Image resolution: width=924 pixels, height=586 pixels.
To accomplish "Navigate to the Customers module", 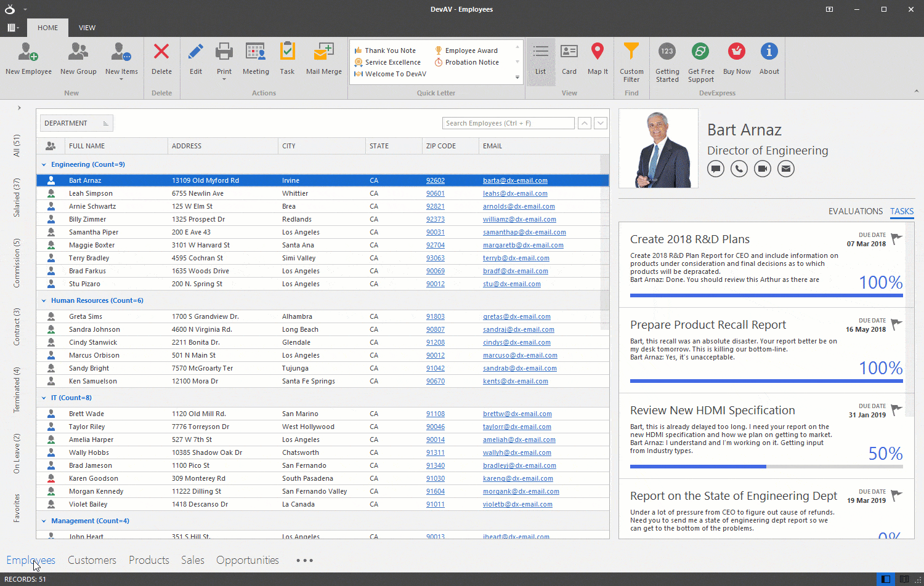I will 91,560.
